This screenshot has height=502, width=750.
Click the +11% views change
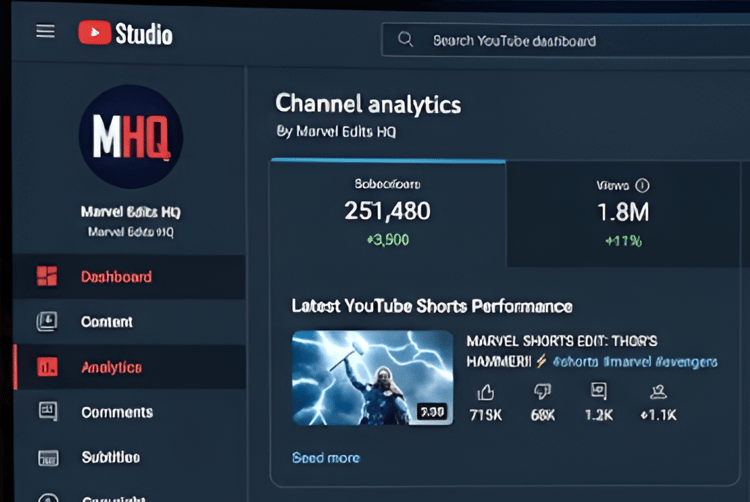623,241
